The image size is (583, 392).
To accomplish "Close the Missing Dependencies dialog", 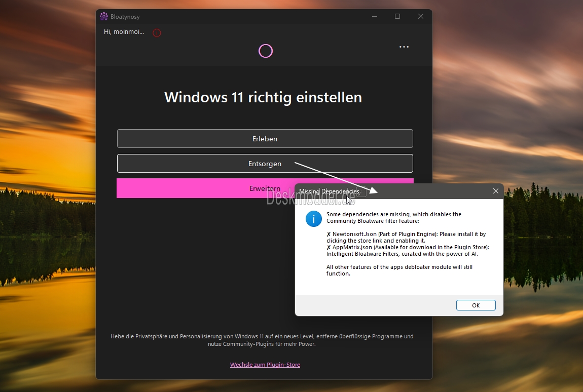I will [x=496, y=191].
